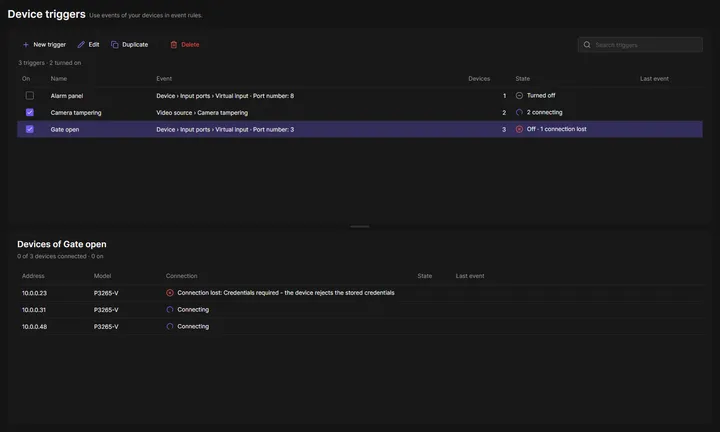This screenshot has width=720, height=432.
Task: Click the magnifier search icon
Action: point(587,45)
